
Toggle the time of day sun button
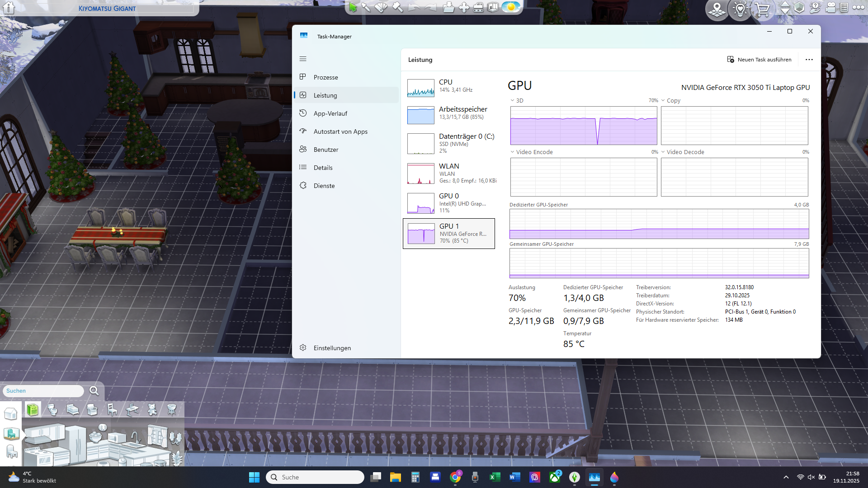click(x=511, y=7)
